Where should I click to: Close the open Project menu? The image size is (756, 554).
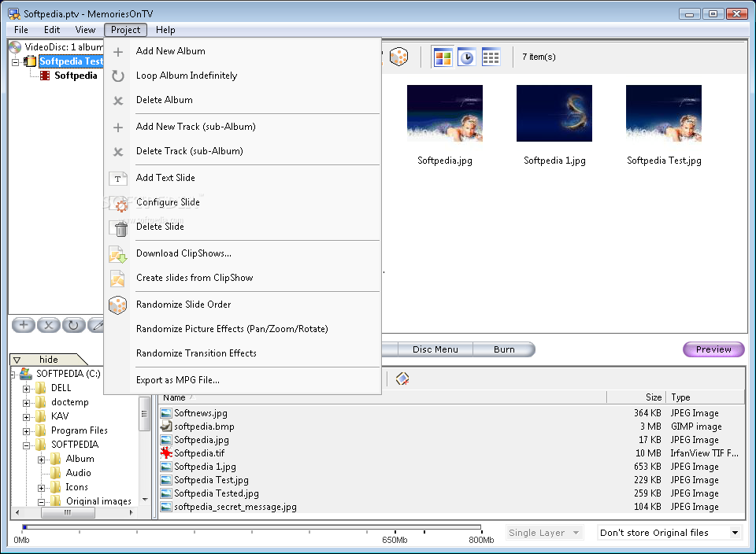click(x=125, y=30)
